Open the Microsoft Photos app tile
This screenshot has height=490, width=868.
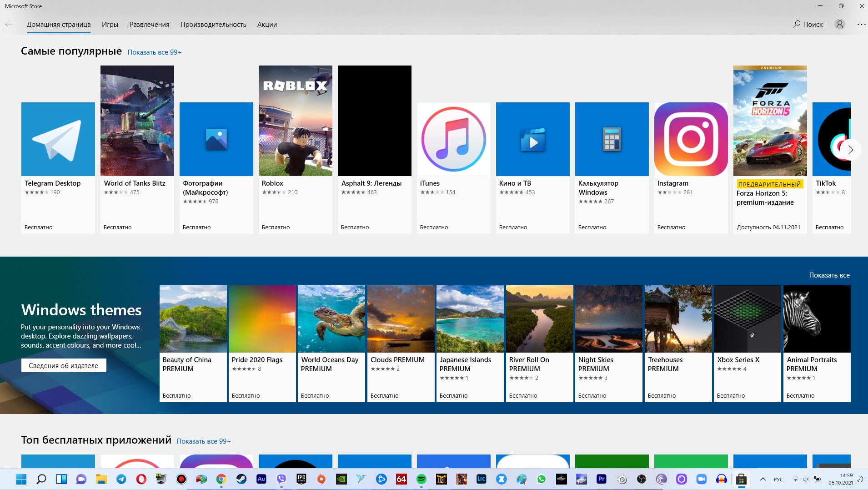click(x=216, y=139)
